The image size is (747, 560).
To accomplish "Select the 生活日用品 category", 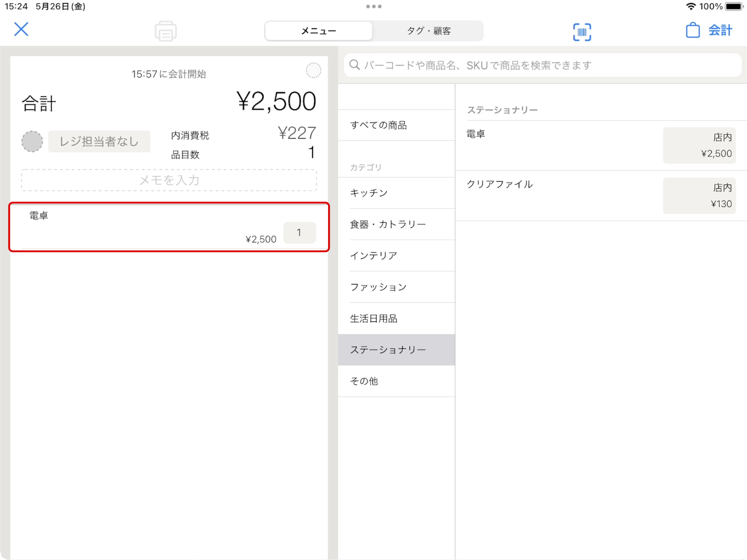I will [396, 319].
